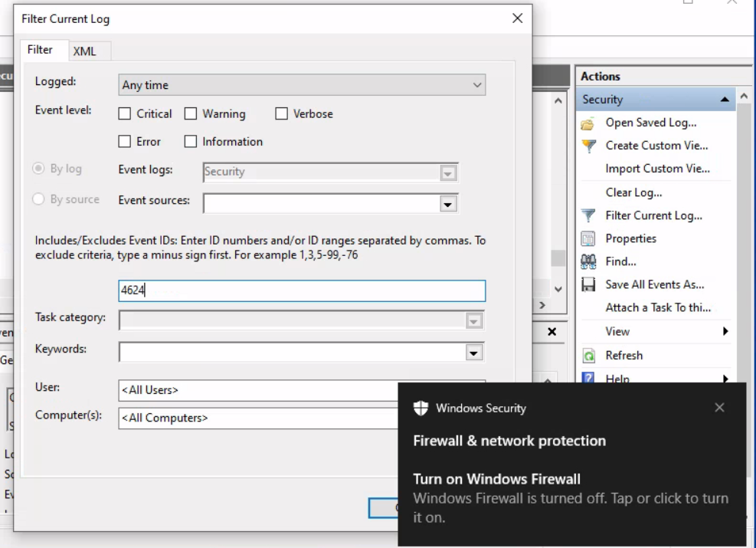
Task: Tick the Verbose event level checkbox
Action: click(282, 114)
